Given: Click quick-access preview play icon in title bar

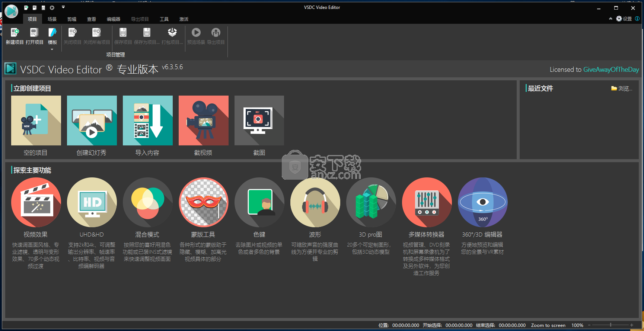Looking at the screenshot, I should click(52, 7).
